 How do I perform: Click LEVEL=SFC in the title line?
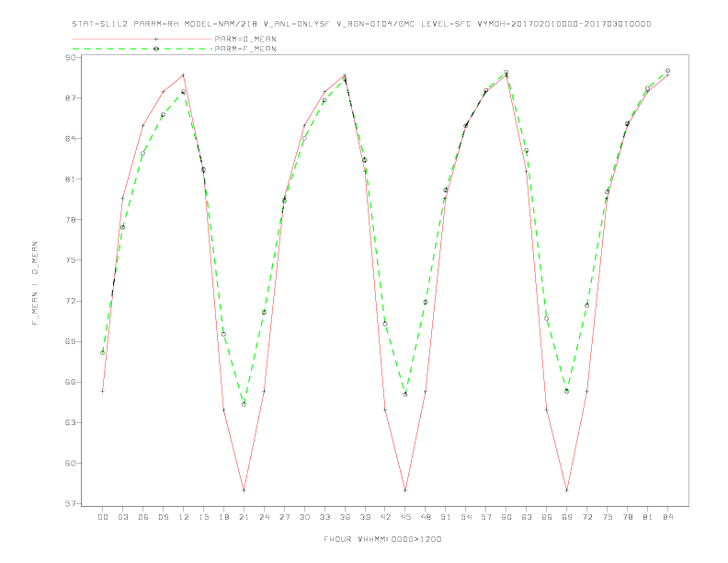click(x=446, y=24)
